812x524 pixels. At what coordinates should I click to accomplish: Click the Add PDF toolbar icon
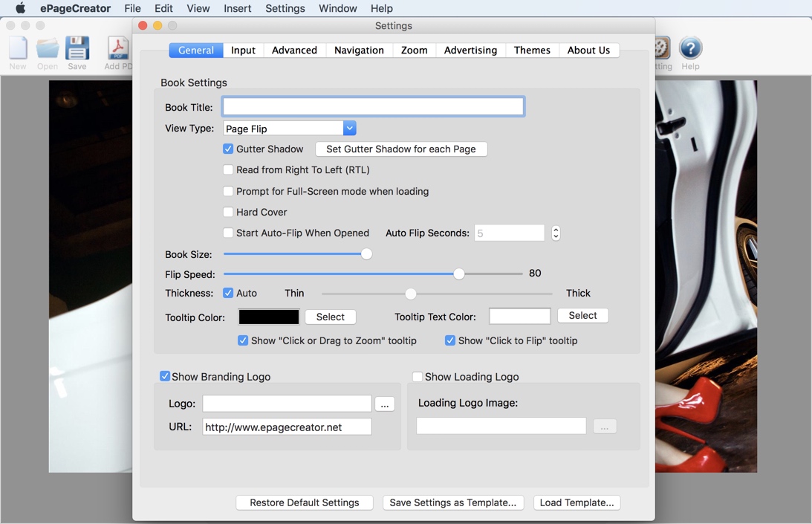(117, 48)
